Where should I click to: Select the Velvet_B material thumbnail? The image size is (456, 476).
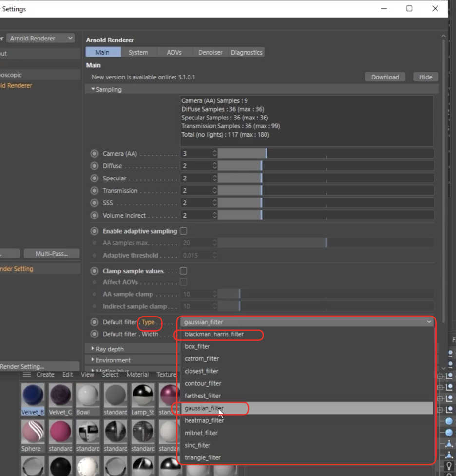(33, 395)
